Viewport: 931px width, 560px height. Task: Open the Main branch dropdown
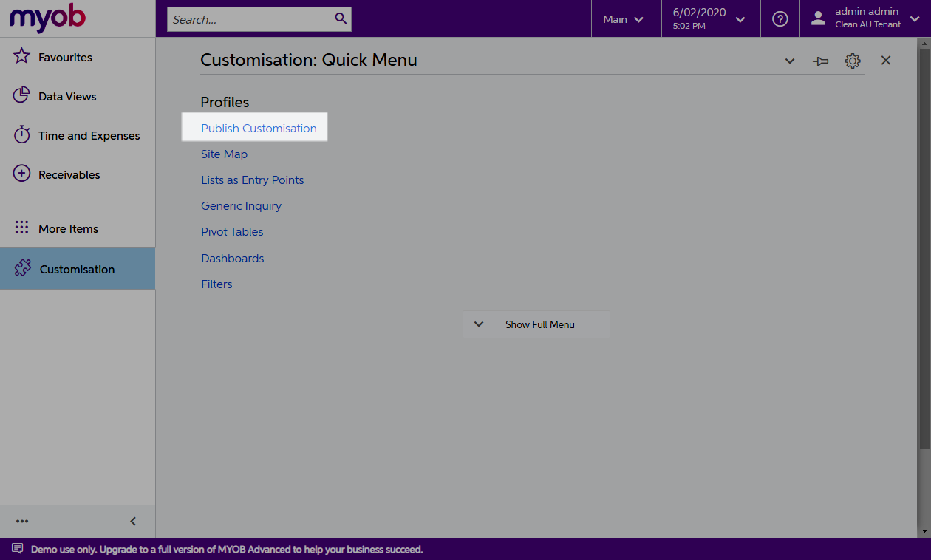[626, 19]
